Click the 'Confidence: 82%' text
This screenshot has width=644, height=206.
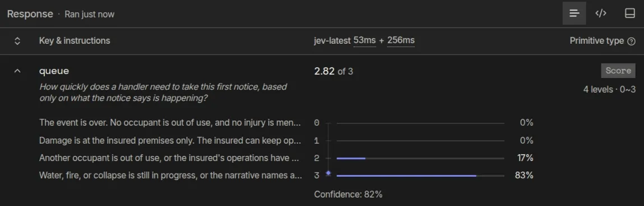click(x=348, y=194)
